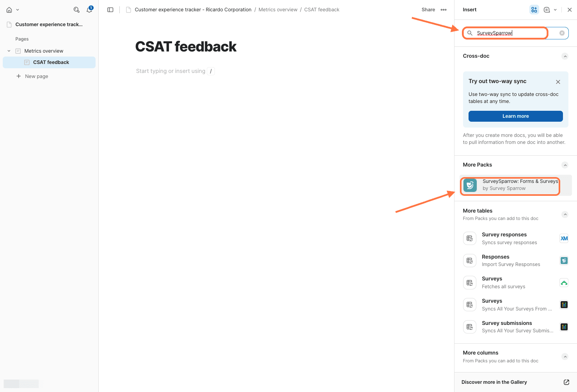Collapse the Cross-doc section
This screenshot has height=392, width=577.
[x=565, y=56]
